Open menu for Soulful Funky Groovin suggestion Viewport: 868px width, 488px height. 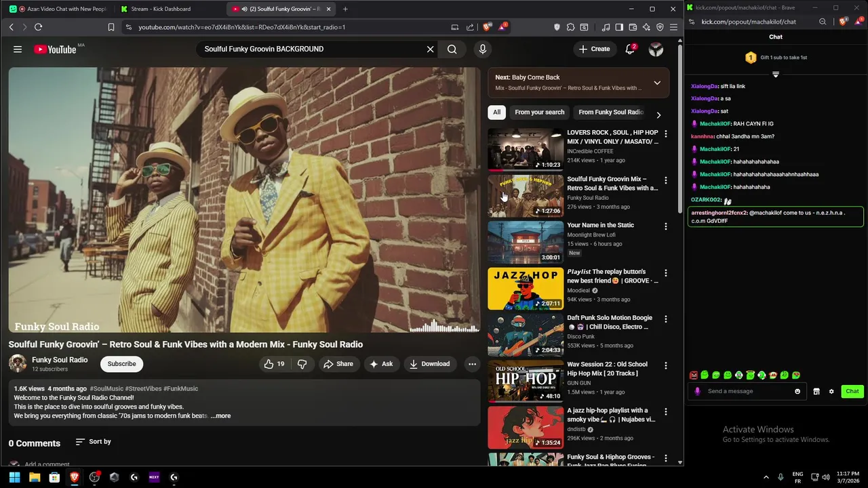pyautogui.click(x=666, y=180)
